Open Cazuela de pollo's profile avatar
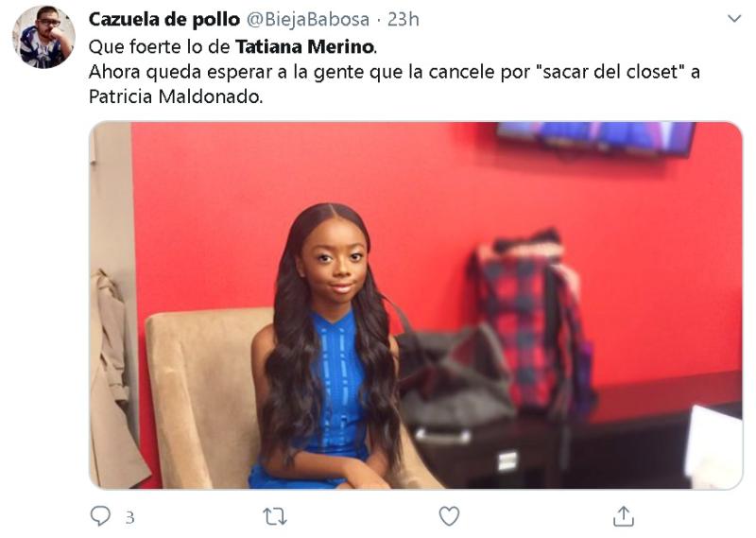 point(43,37)
